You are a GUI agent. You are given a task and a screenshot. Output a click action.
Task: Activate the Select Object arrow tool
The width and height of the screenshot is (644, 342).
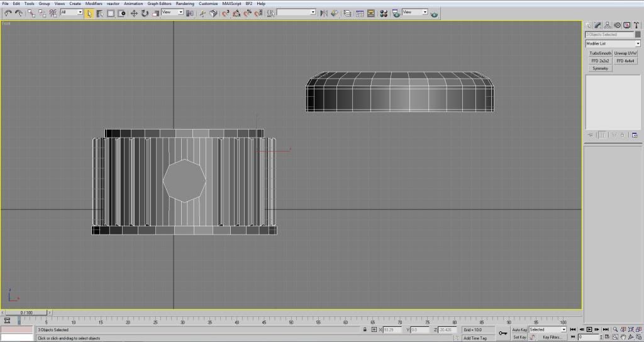(x=89, y=13)
